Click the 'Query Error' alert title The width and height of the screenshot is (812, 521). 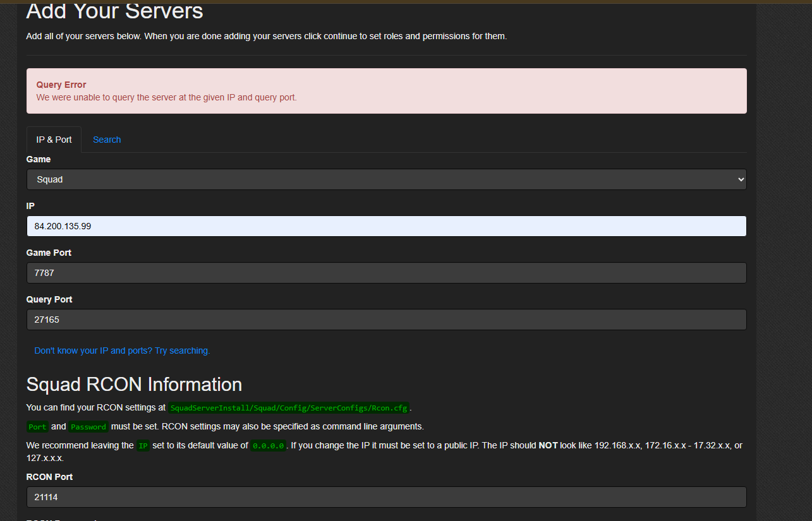[61, 85]
